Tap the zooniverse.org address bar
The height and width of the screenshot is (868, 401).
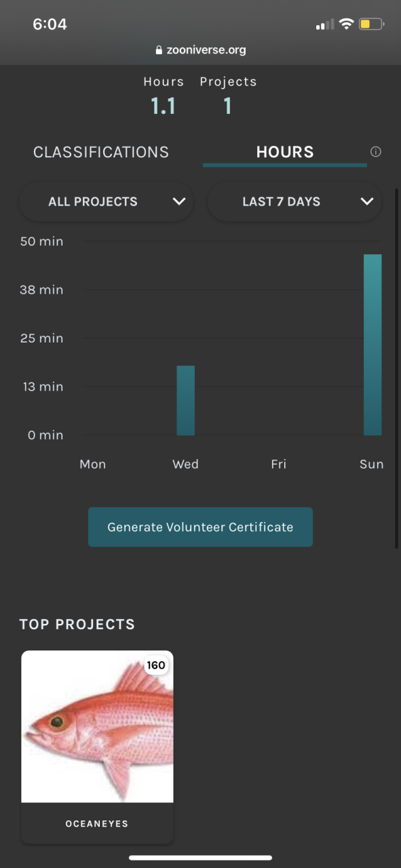click(200, 50)
